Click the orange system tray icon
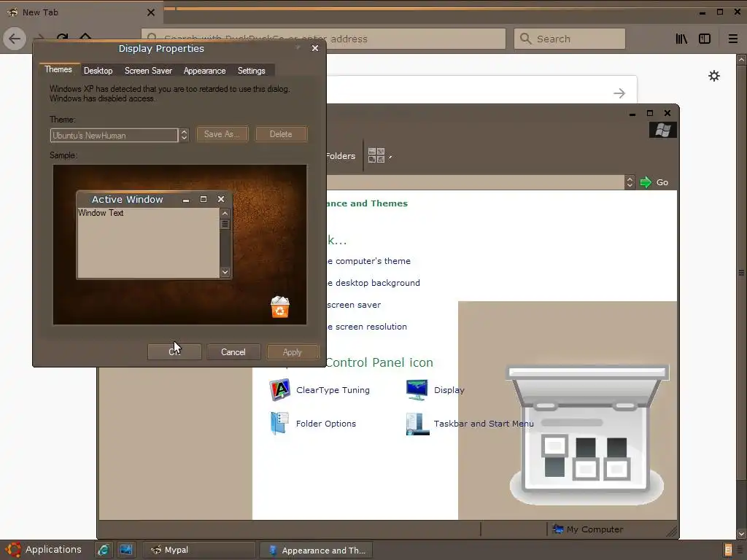 pos(727,550)
